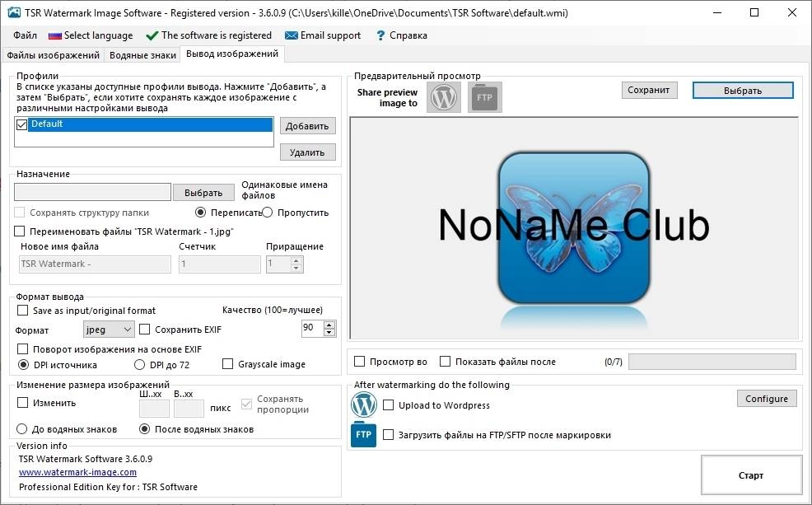Enable Save as input/original format
Viewport: 812px width, 505px height.
pos(23,311)
